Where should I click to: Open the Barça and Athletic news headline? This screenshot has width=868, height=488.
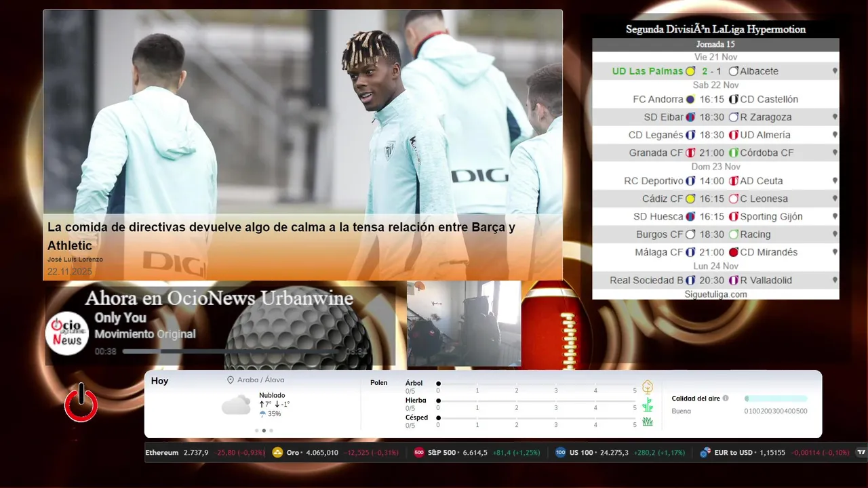pyautogui.click(x=281, y=236)
